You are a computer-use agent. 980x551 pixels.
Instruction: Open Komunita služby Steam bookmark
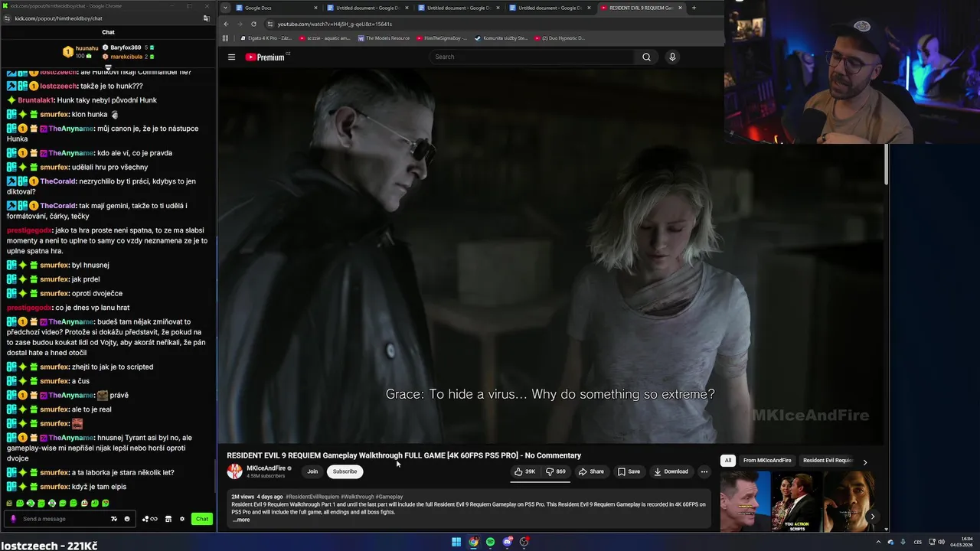click(501, 37)
